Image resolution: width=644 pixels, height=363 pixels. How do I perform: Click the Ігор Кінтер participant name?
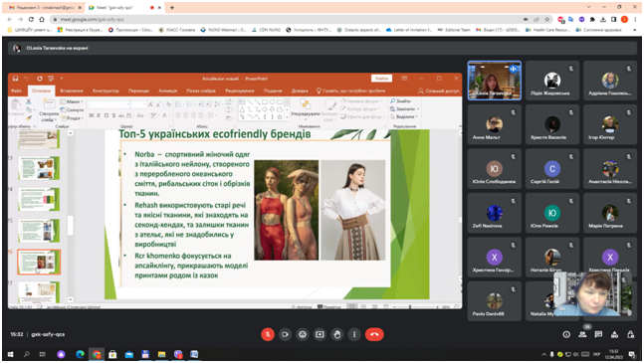click(x=601, y=137)
